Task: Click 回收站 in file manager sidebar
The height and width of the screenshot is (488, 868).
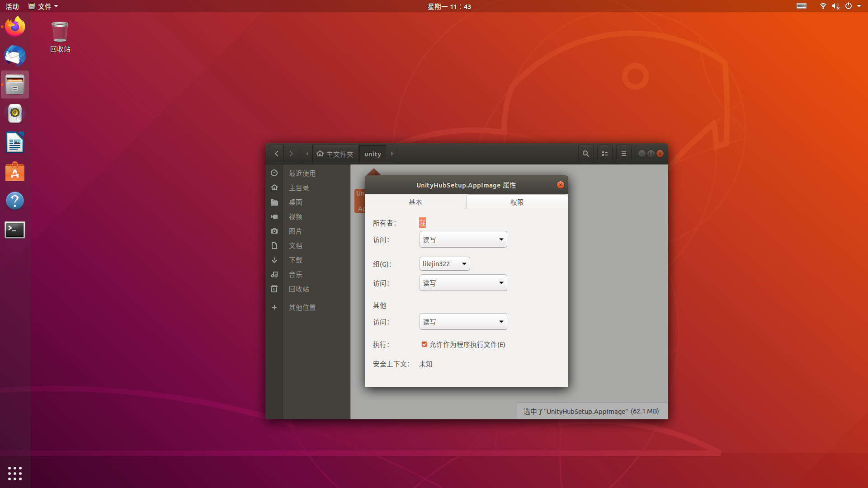Action: click(x=298, y=288)
